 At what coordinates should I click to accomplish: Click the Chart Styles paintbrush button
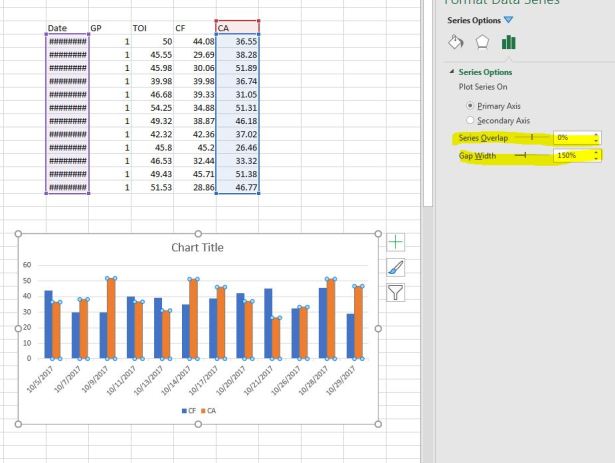(x=395, y=268)
